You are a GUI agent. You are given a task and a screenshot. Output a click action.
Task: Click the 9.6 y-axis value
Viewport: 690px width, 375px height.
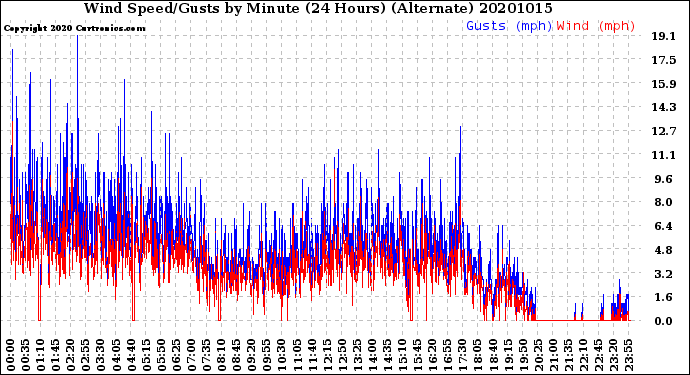tap(664, 179)
